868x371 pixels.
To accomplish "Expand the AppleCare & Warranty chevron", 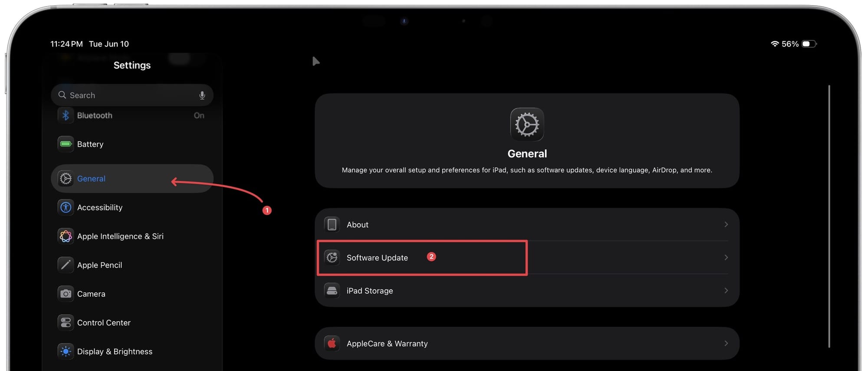I will click(726, 343).
